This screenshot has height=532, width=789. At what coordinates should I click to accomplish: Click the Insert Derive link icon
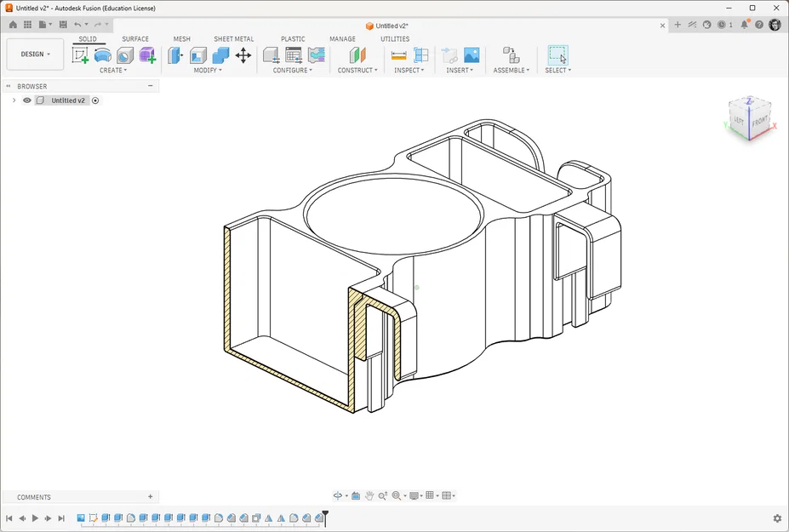(x=449, y=54)
